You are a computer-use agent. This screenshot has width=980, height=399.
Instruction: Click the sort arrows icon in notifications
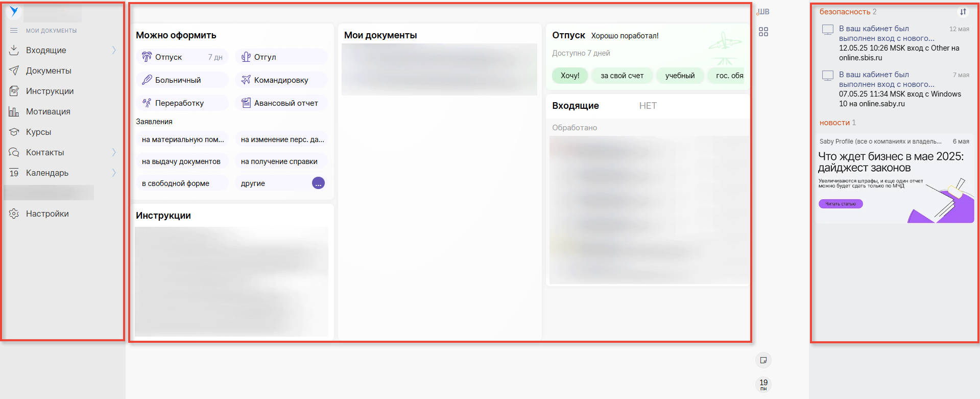click(x=963, y=12)
